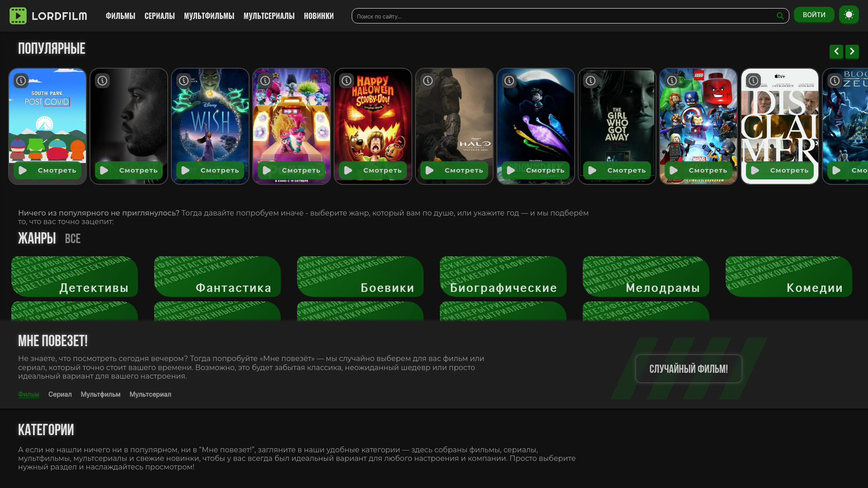
Task: Open the Фильмы menu item
Action: [120, 16]
